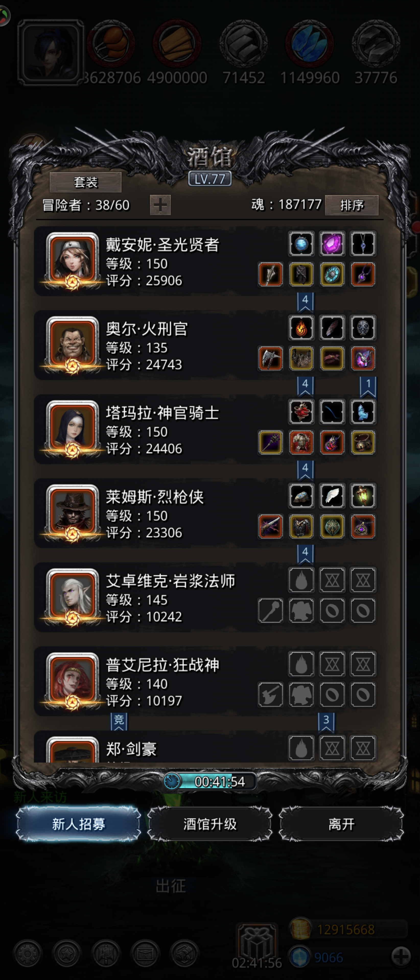Tap the mask item slot of 奥尔·火刑官
Image resolution: width=420 pixels, height=980 pixels.
363,327
